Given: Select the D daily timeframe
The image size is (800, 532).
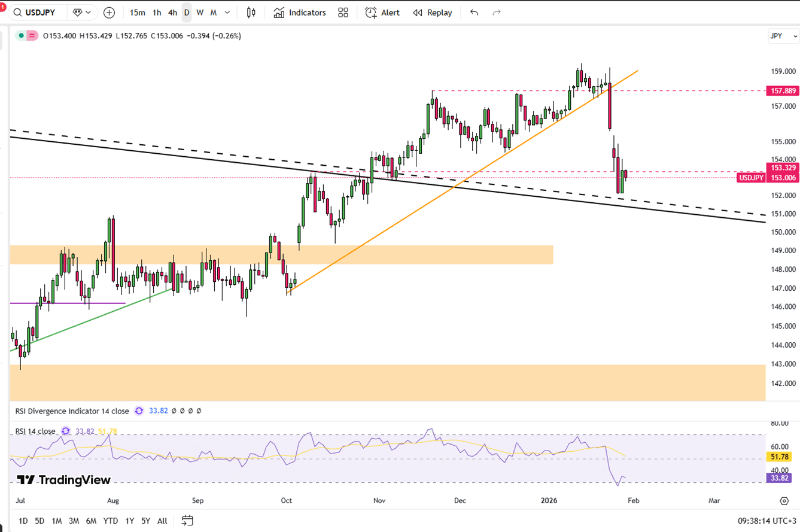Looking at the screenshot, I should coord(187,13).
